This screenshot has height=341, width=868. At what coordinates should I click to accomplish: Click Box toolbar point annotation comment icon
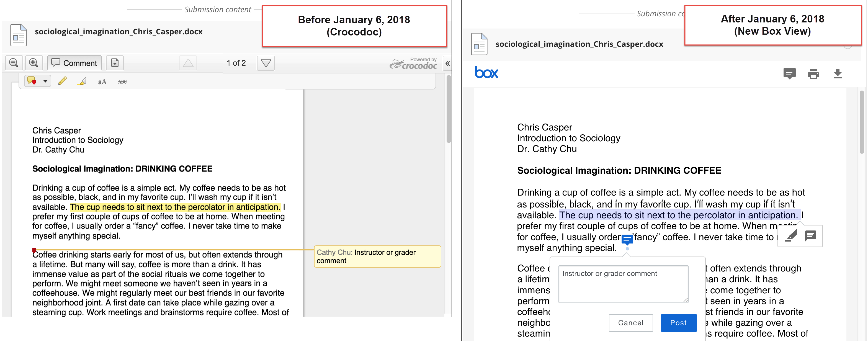point(789,73)
